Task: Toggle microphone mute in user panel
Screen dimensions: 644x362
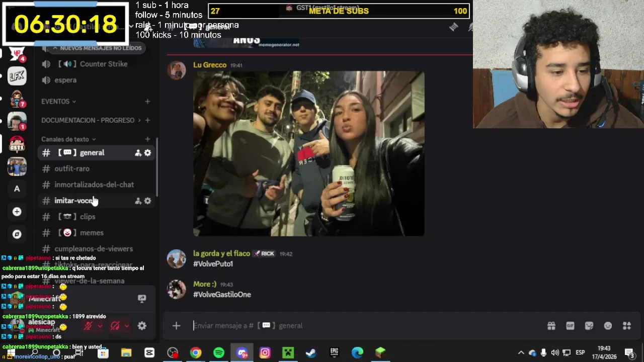Action: [x=88, y=326]
